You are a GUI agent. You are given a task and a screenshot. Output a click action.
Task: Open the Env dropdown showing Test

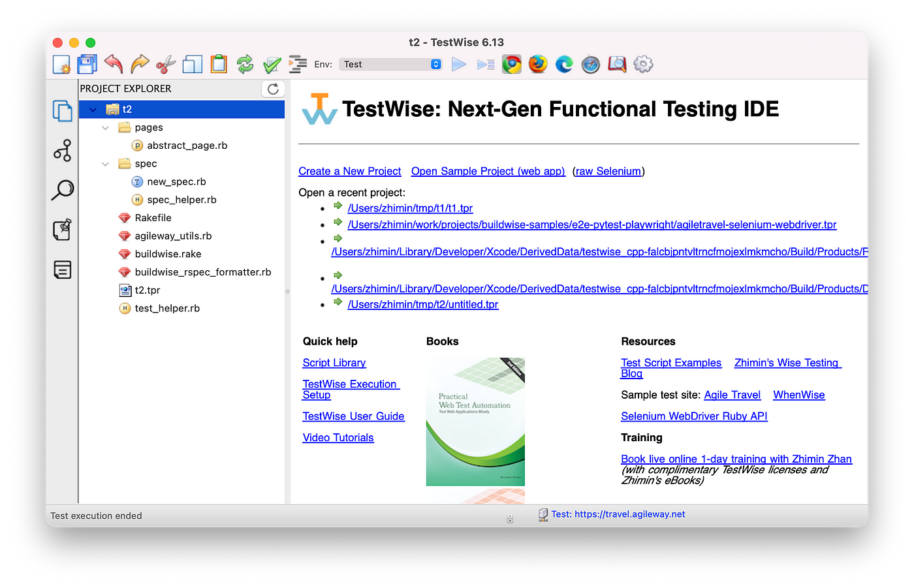pyautogui.click(x=390, y=64)
